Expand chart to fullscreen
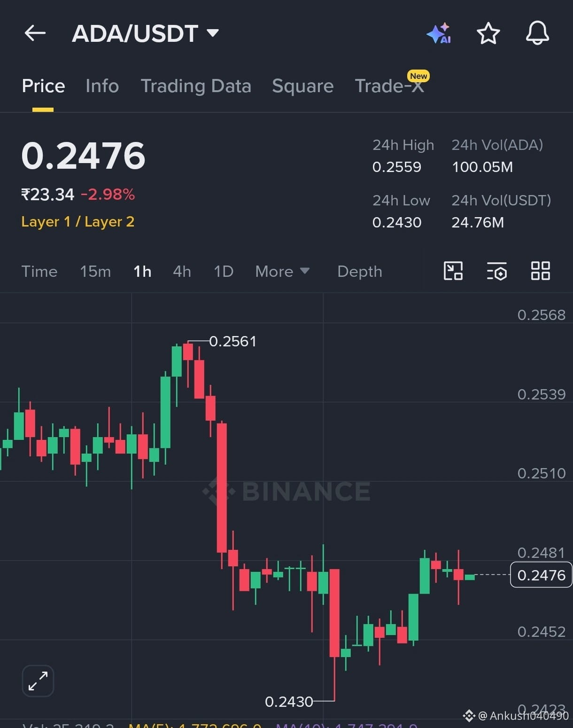The height and width of the screenshot is (728, 573). pos(38,681)
